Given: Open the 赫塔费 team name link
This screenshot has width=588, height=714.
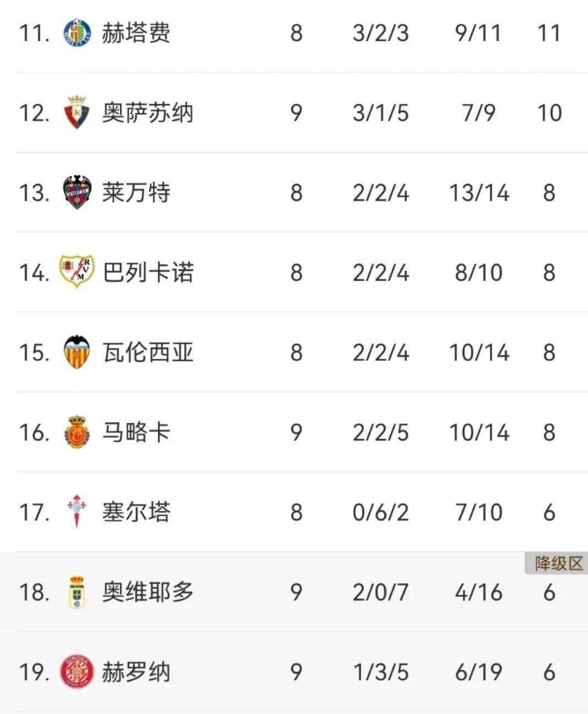Looking at the screenshot, I should [136, 33].
